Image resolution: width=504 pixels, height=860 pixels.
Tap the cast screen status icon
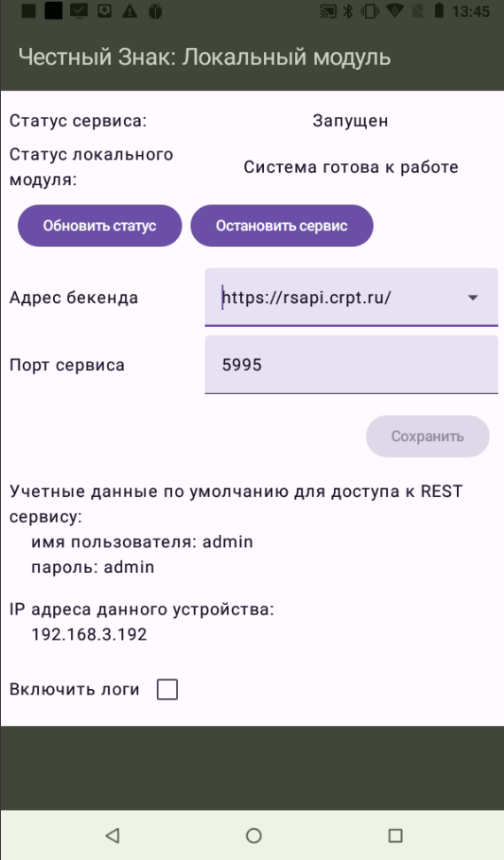click(x=328, y=11)
